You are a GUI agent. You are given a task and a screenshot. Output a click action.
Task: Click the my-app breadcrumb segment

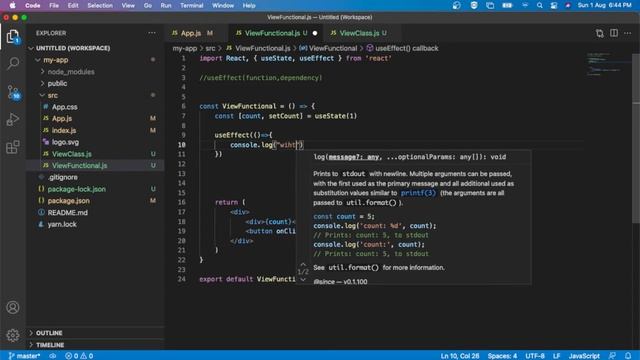click(x=184, y=48)
